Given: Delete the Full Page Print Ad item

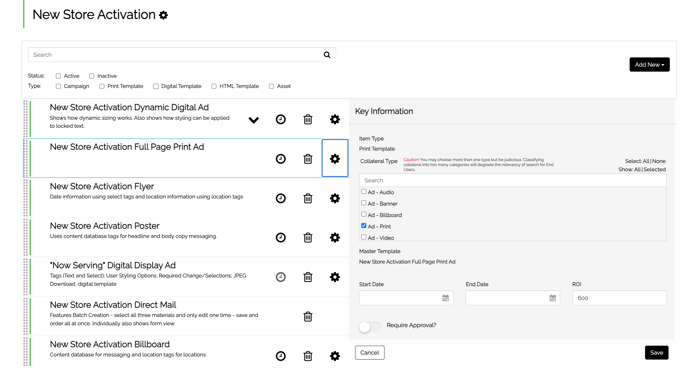Looking at the screenshot, I should point(308,159).
